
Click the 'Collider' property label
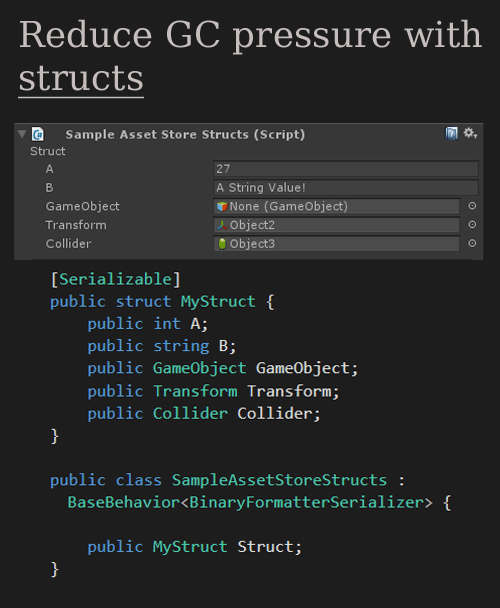click(68, 244)
